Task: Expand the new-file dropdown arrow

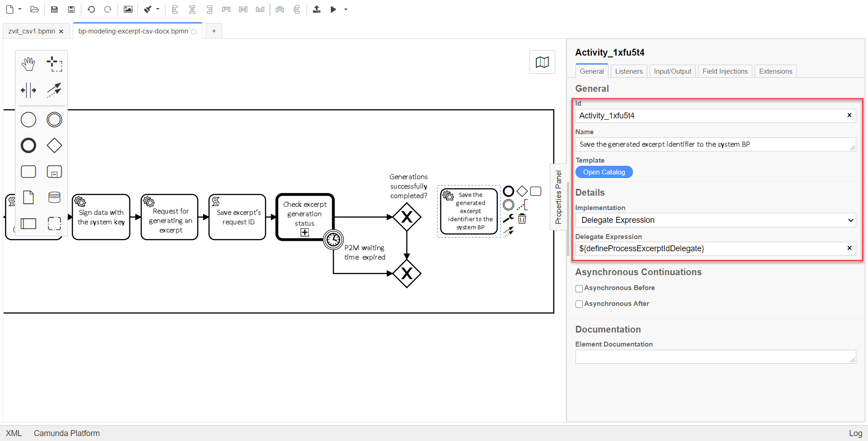Action: 20,9
